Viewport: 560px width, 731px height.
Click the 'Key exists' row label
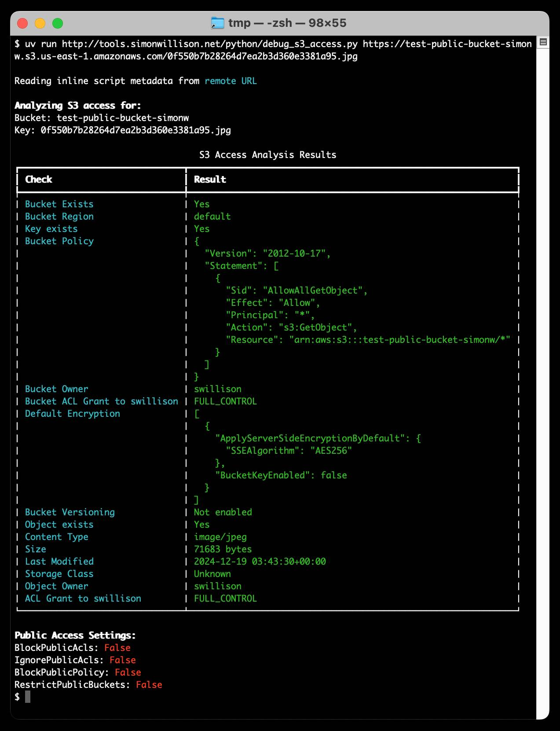(51, 229)
